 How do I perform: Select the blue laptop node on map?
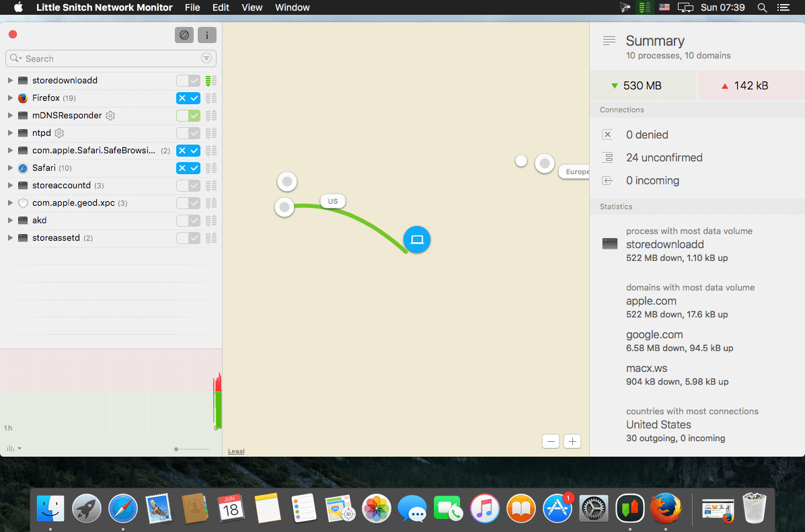417,240
